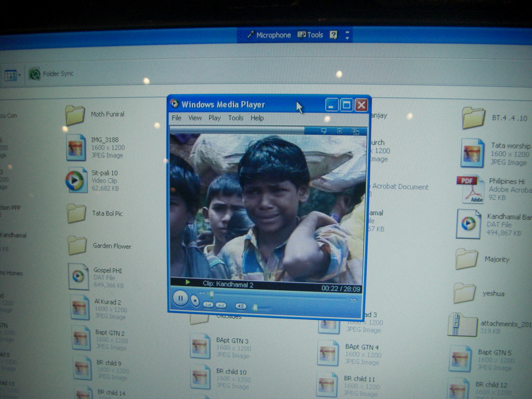This screenshot has width=532, height=399.
Task: Click the first icon above the video area
Action: coord(324,131)
